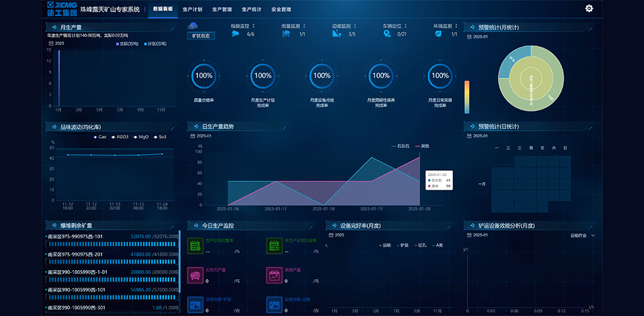This screenshot has height=316, width=644.
Task: Open the settings gear icon
Action: coord(589,8)
